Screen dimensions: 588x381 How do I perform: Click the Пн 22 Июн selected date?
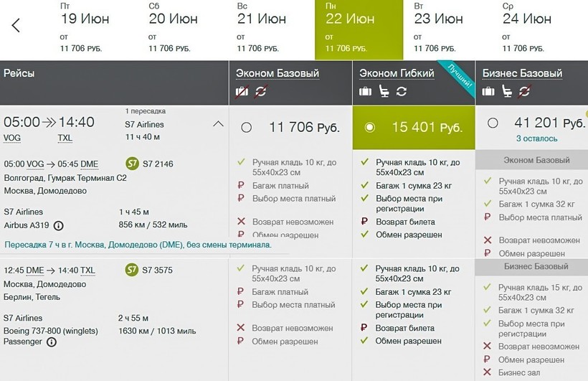[350, 29]
